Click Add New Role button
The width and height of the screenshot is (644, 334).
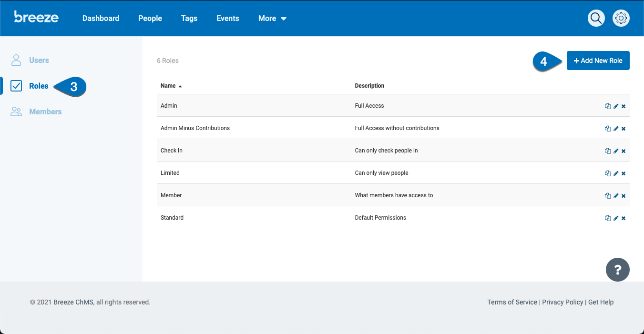coord(598,61)
